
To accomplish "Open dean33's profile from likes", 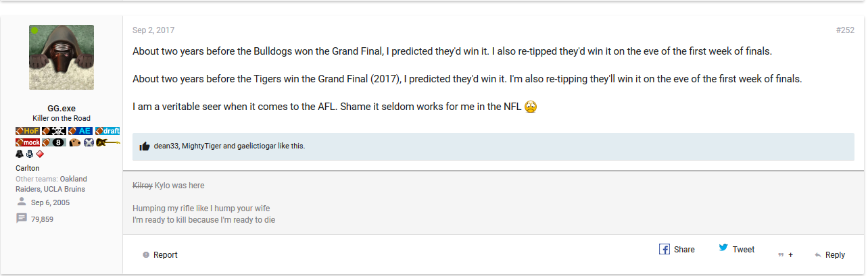I will 166,146.
